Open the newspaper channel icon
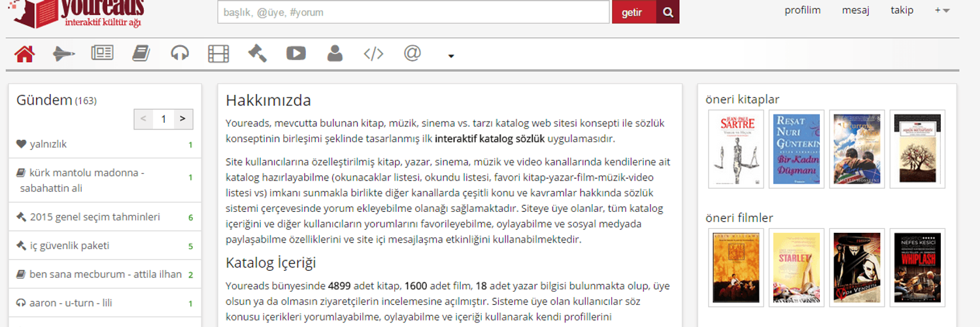The height and width of the screenshot is (327, 980). click(102, 53)
